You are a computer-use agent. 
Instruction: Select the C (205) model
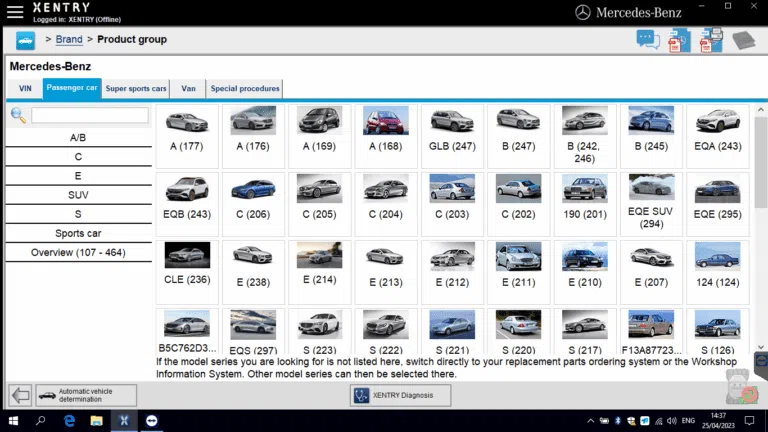(319, 204)
